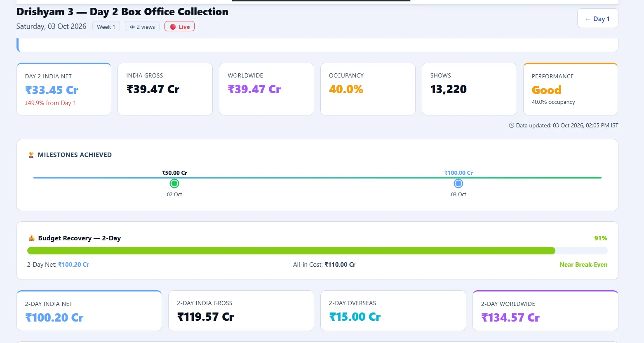
Task: Click the Drishyam 3 Day 2 page heading
Action: (122, 12)
